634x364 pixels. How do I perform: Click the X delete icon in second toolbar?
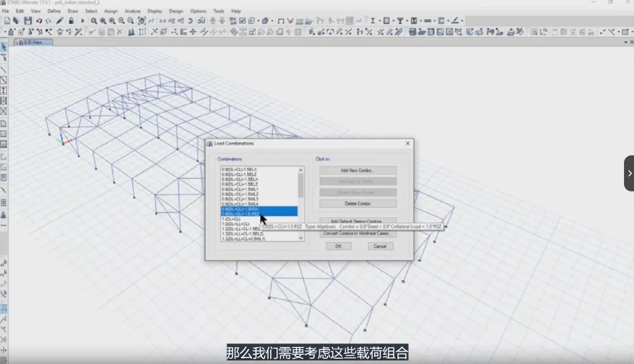(120, 32)
